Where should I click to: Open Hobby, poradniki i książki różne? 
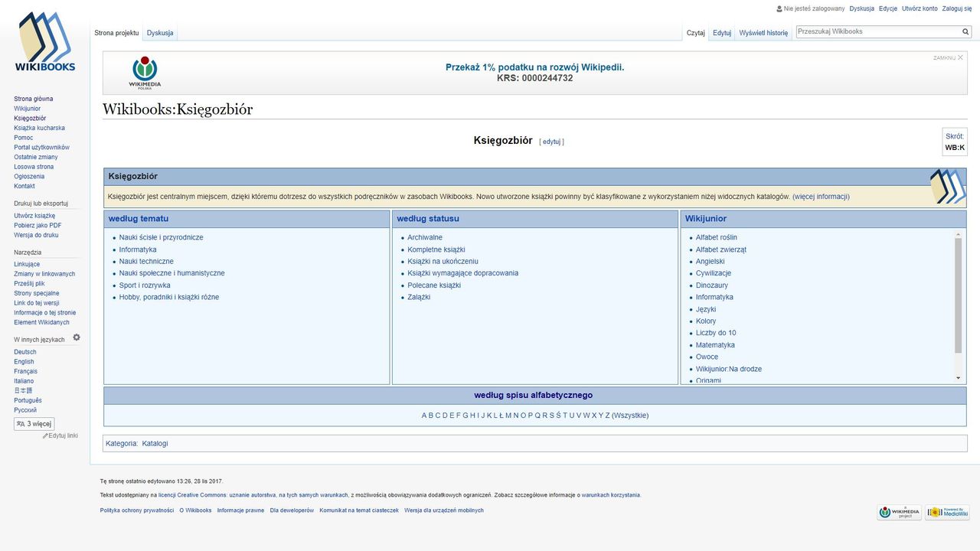point(169,297)
